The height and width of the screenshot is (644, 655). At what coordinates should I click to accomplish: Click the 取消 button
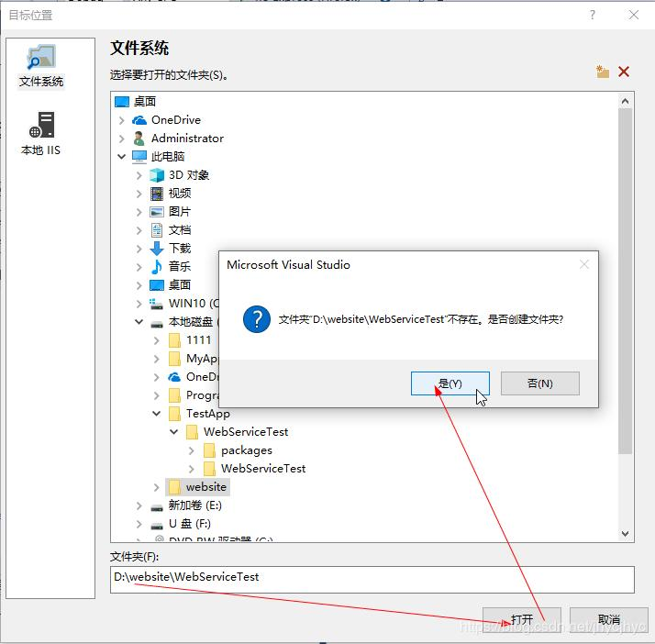608,619
